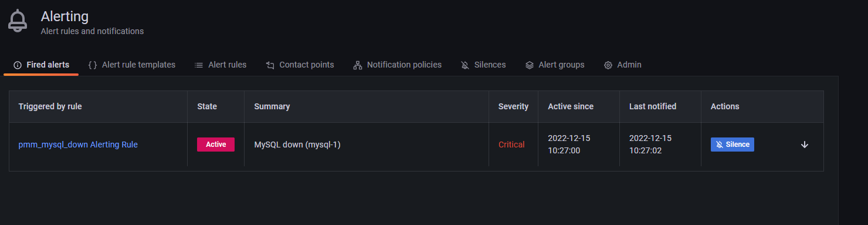Image resolution: width=868 pixels, height=225 pixels.
Task: Open the Contact points tab
Action: tap(300, 65)
